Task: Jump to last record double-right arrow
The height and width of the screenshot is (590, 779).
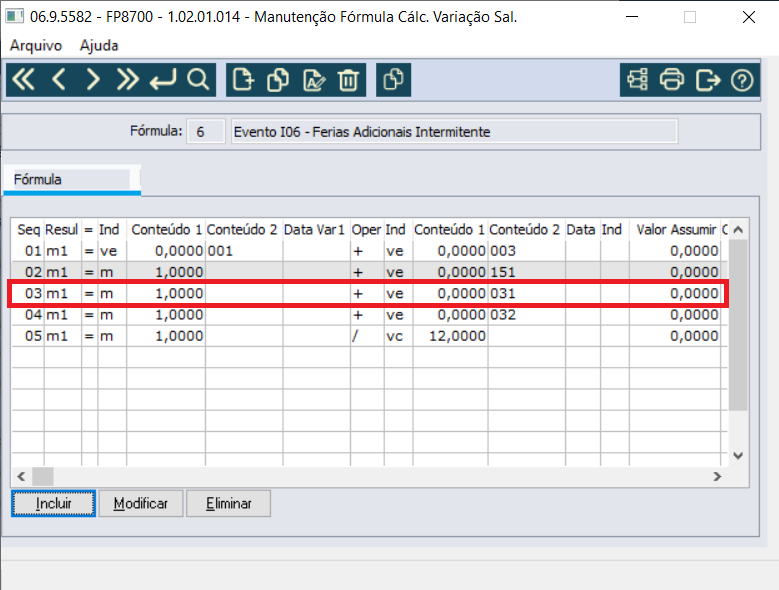Action: 128,79
